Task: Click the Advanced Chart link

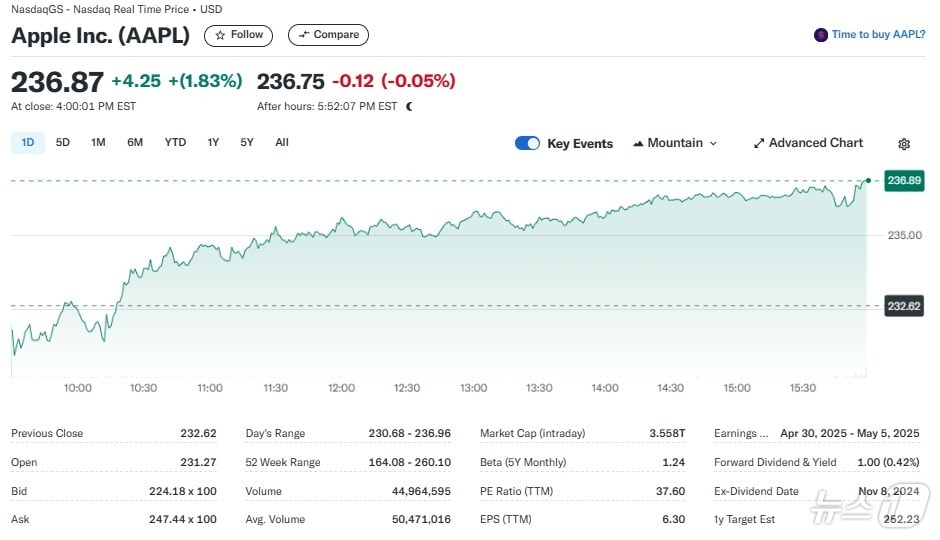Action: [815, 143]
